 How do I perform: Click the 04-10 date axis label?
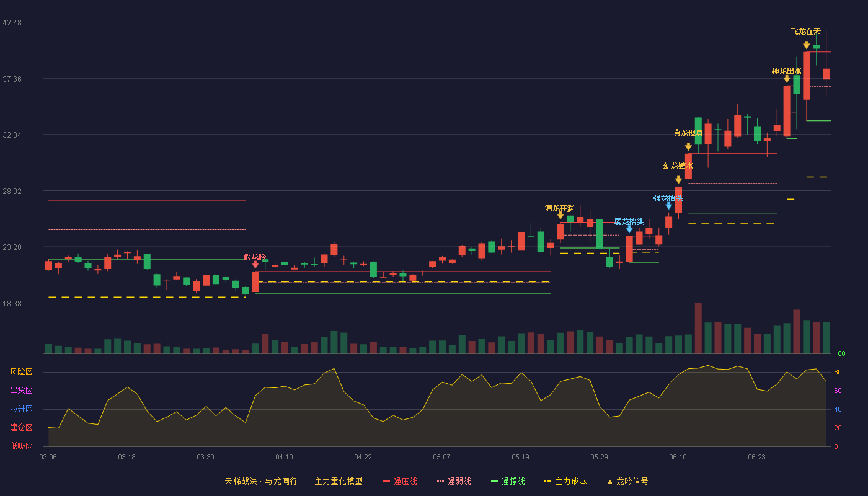click(284, 457)
